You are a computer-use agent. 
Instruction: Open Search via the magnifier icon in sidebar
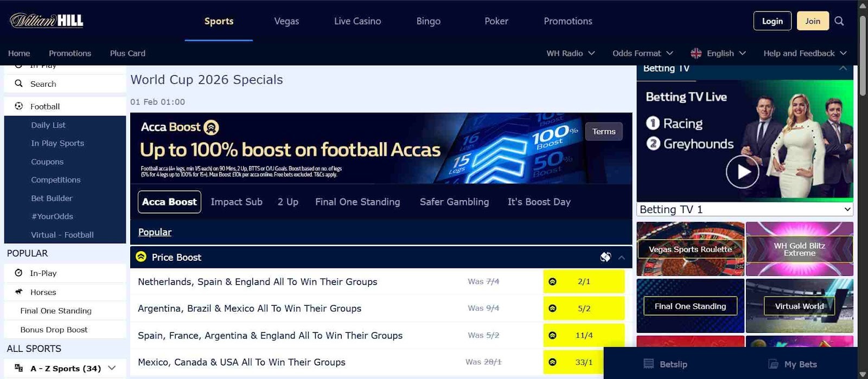click(19, 83)
